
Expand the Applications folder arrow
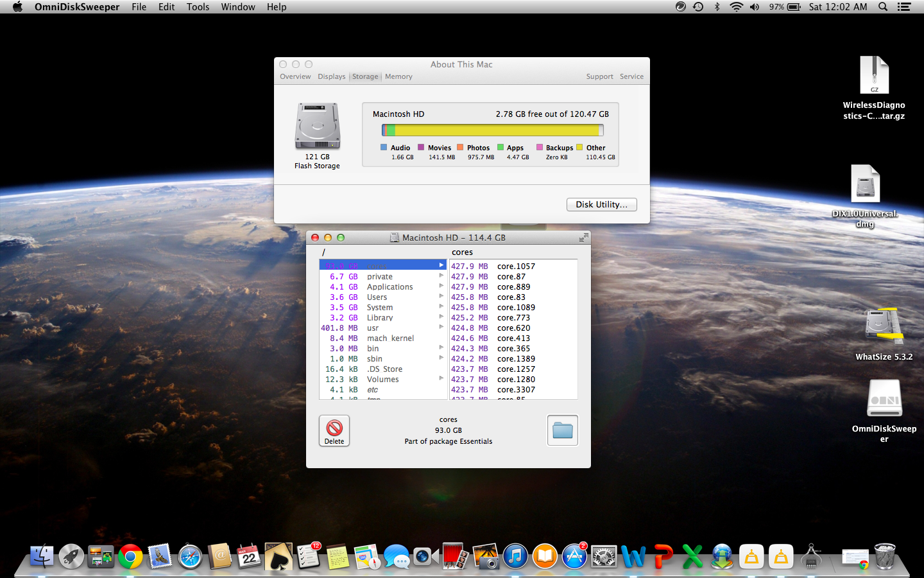pos(441,286)
